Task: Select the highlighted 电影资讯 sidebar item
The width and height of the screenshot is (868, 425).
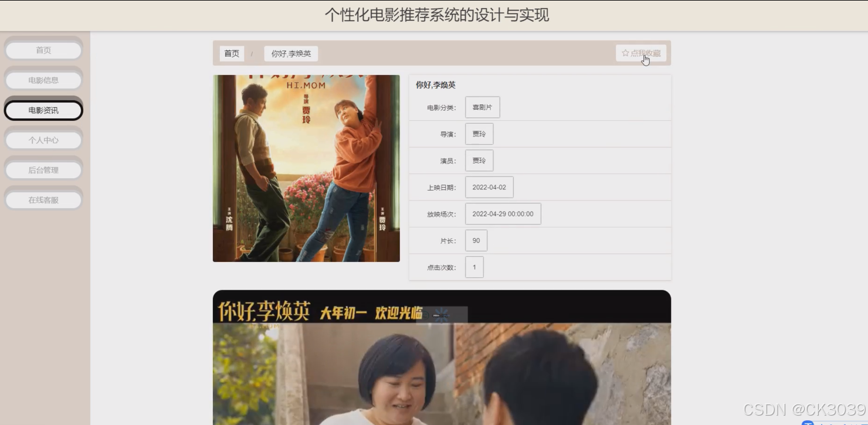Action: (x=43, y=110)
